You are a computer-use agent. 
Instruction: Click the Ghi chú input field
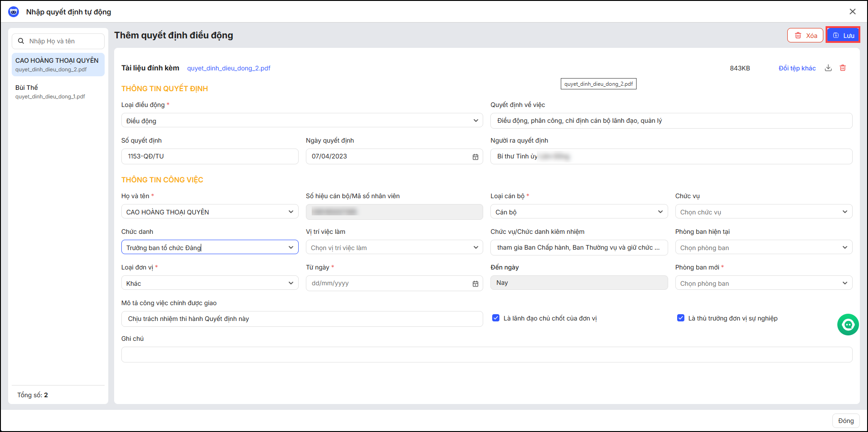[486, 354]
